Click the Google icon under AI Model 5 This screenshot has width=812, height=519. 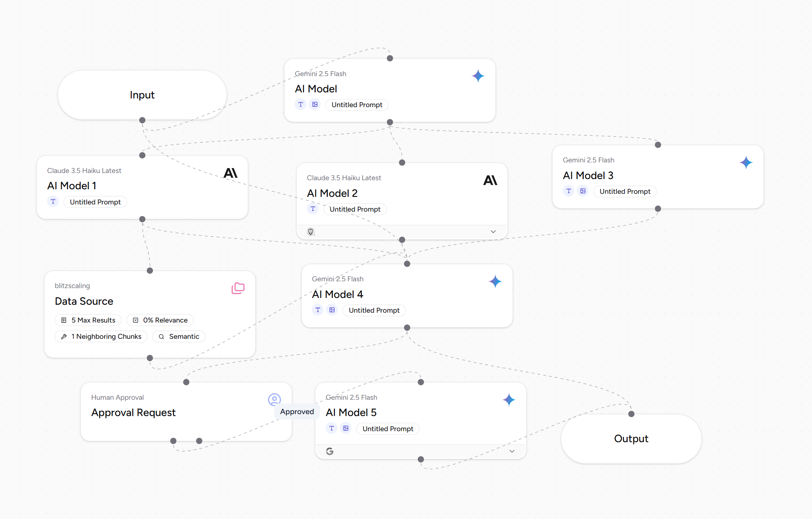330,451
